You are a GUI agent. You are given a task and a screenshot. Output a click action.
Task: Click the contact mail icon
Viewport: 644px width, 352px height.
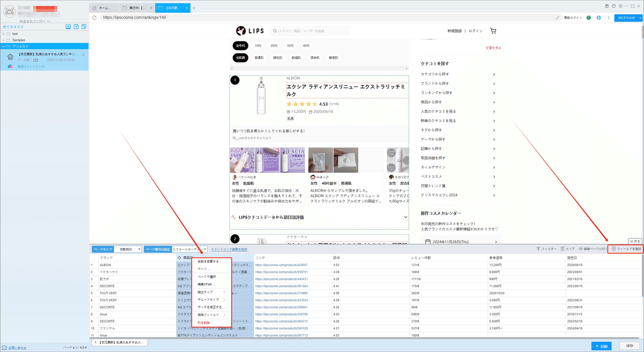[4, 347]
